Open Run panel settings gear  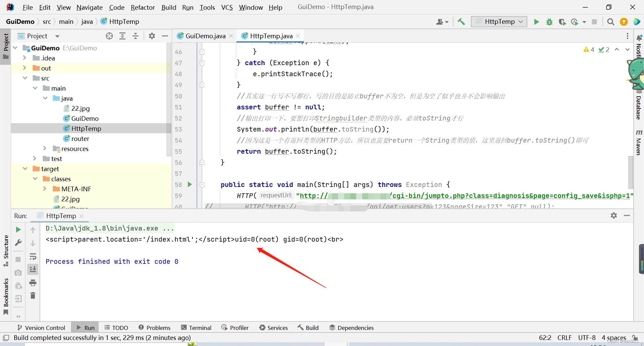[x=614, y=215]
